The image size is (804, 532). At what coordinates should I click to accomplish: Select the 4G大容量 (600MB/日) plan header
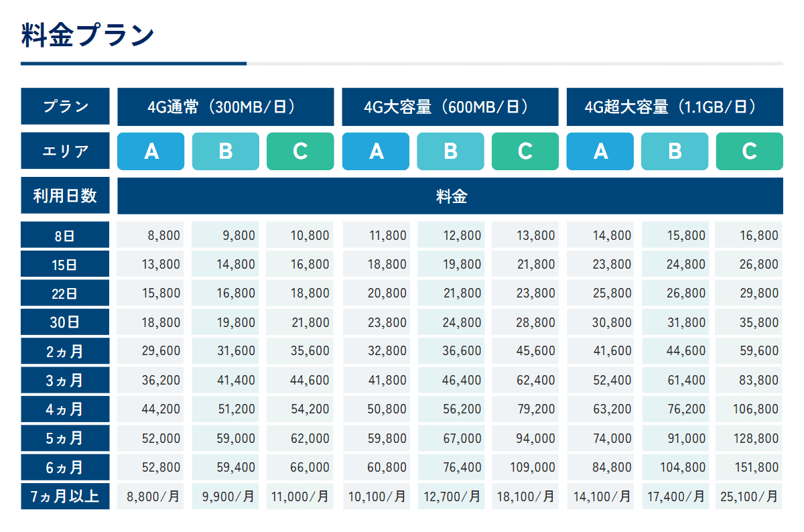click(x=450, y=107)
